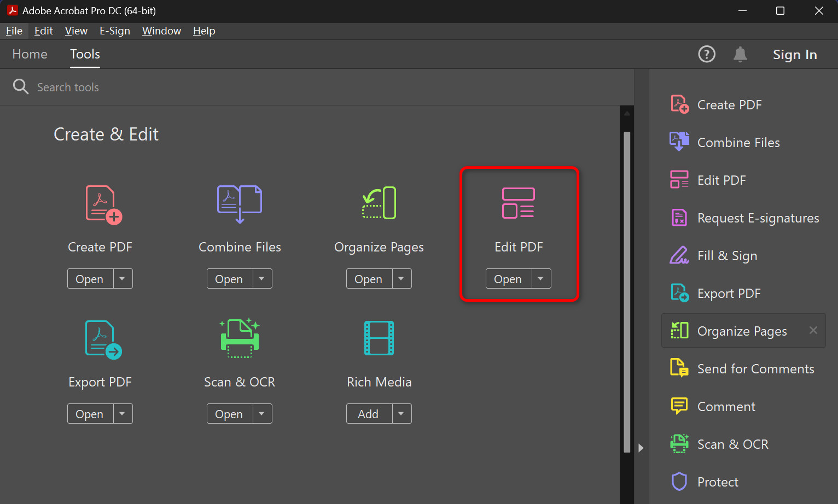Select the Request E-signatures icon in the right pane
Screen dimensions: 838x504
(679, 217)
